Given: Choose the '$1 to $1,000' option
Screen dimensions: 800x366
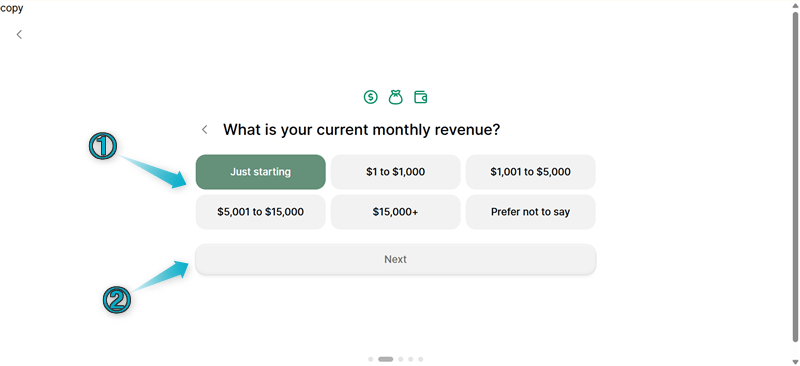Looking at the screenshot, I should tap(395, 172).
